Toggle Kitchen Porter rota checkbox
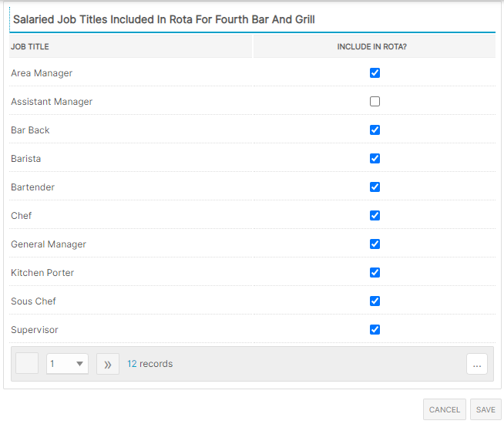The width and height of the screenshot is (504, 424). coord(375,273)
